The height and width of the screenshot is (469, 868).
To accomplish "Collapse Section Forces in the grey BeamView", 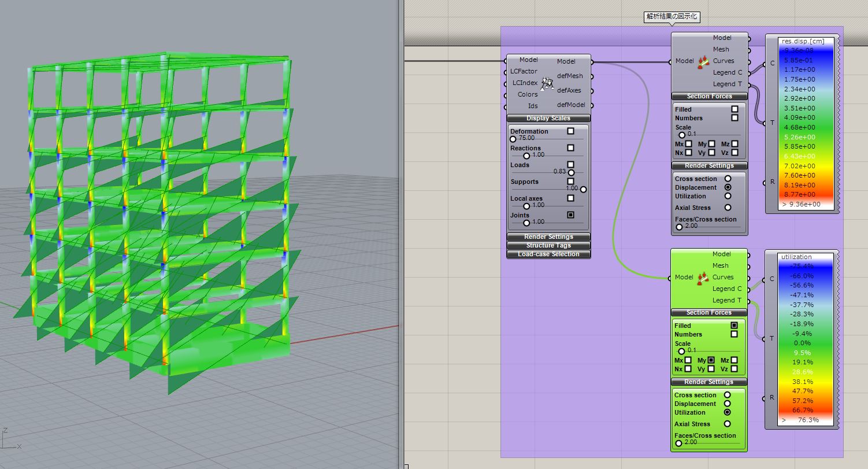I will (709, 97).
